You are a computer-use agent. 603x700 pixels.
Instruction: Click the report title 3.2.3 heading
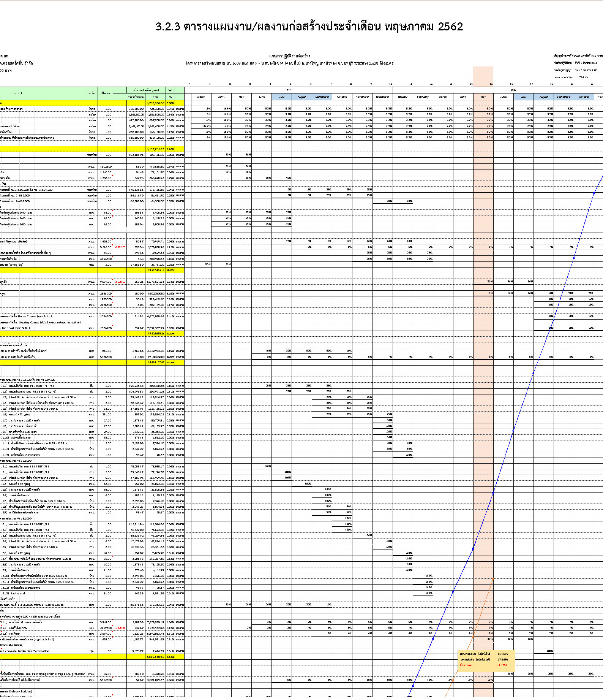309,27
